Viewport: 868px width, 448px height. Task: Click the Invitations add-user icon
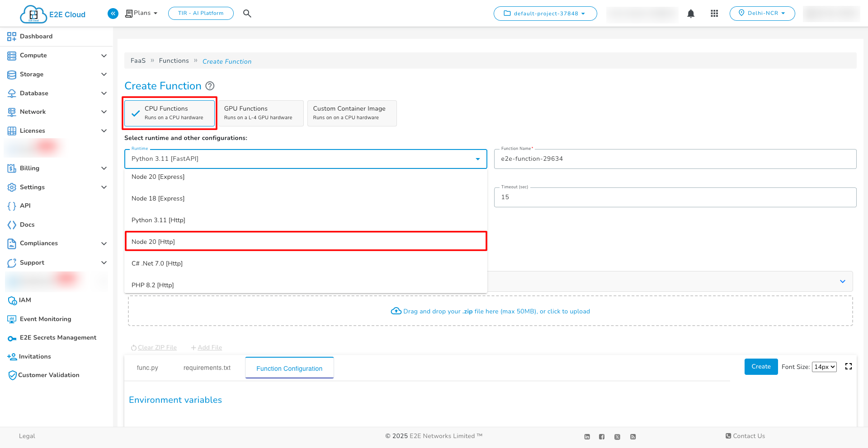(12, 357)
